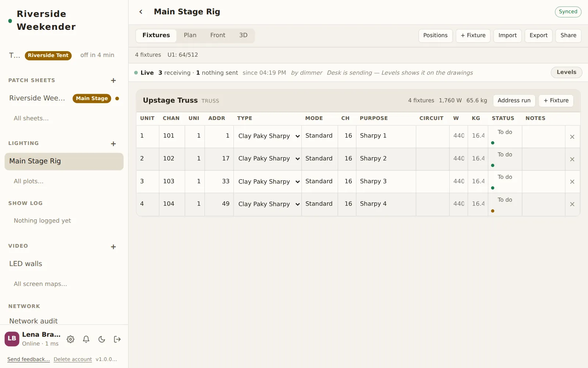Screen dimensions: 588x368
Task: Click the Share button
Action: pyautogui.click(x=568, y=36)
